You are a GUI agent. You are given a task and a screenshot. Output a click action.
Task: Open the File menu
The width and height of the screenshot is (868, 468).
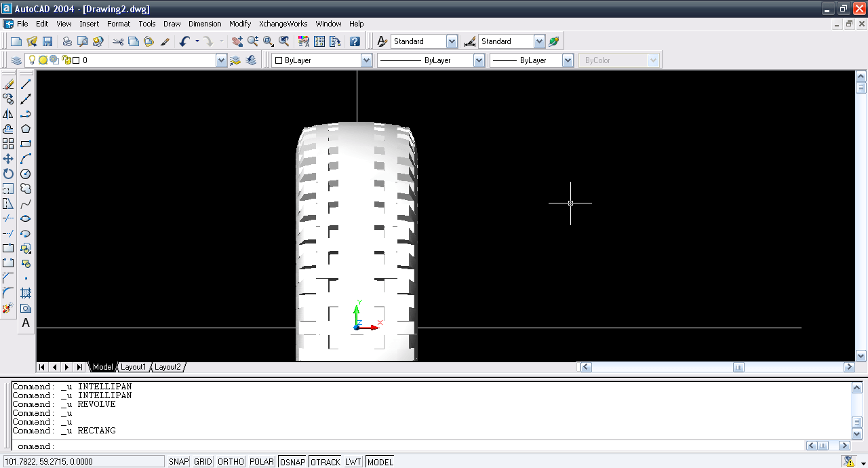click(22, 24)
